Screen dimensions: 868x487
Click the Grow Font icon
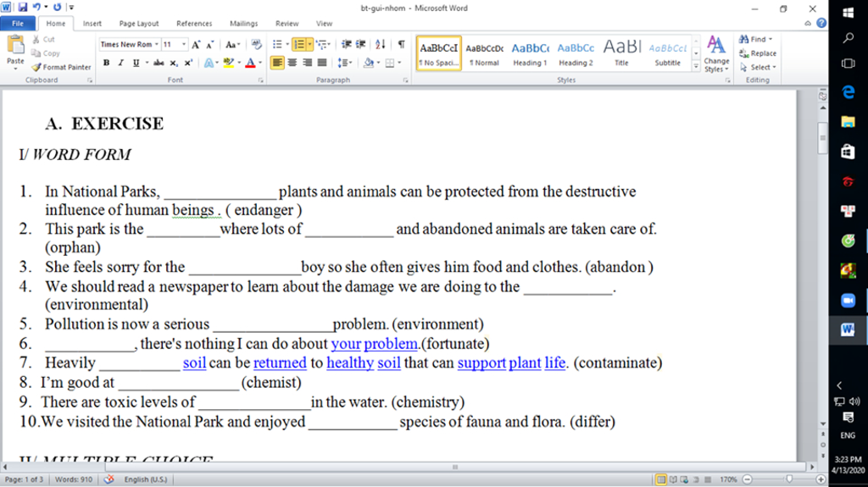tap(196, 44)
